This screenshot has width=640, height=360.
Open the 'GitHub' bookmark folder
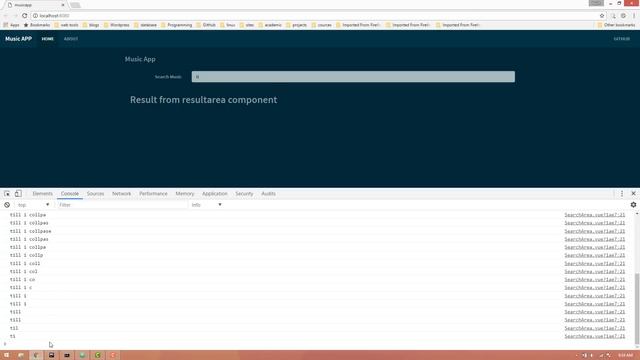[206, 25]
